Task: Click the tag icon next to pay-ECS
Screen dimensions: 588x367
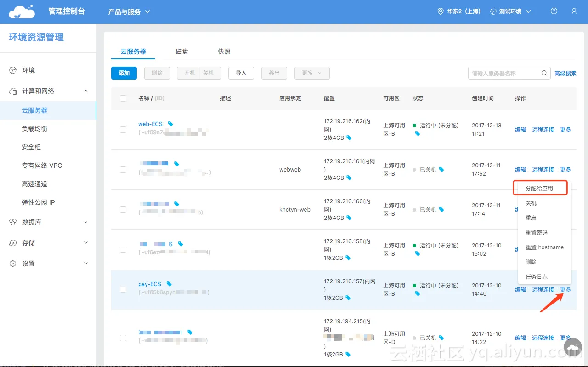Action: coord(169,284)
